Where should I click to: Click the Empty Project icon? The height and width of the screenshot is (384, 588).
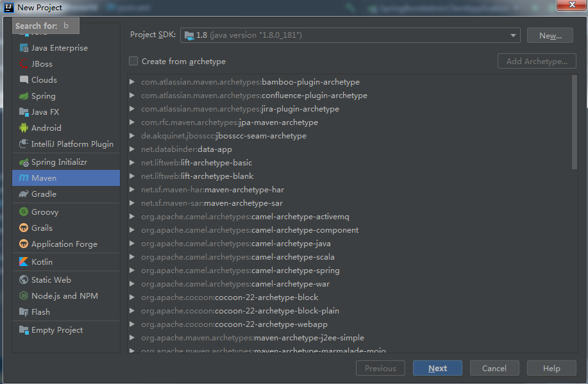click(x=24, y=330)
